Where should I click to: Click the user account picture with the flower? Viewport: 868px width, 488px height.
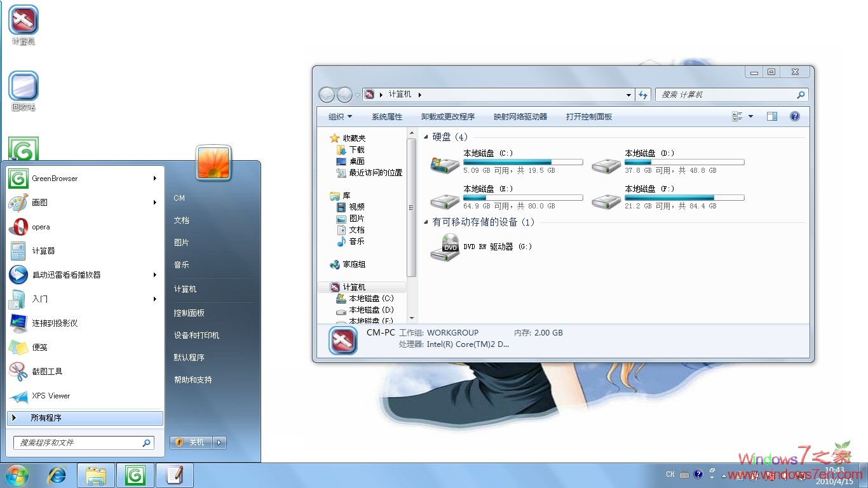(214, 163)
